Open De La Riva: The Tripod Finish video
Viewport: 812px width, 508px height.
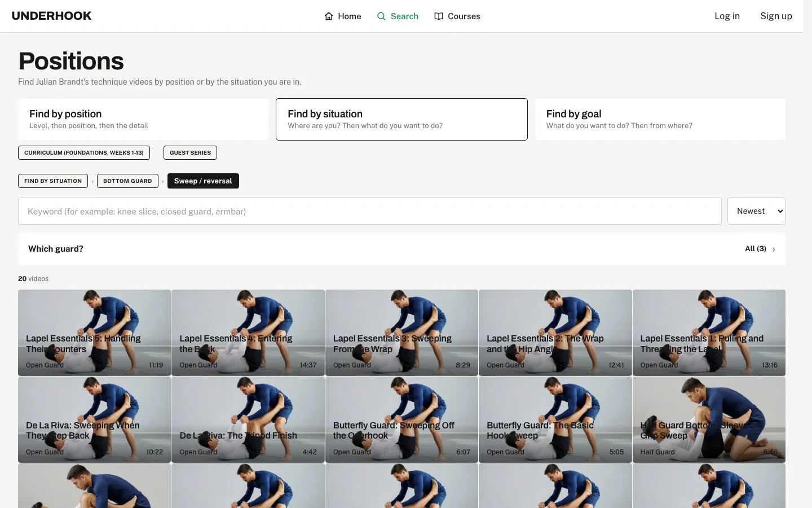click(x=248, y=419)
